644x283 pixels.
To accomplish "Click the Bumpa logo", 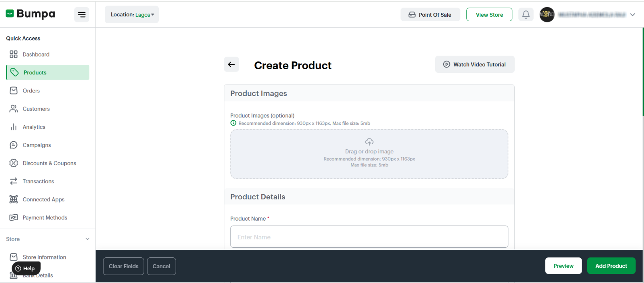I will (x=30, y=14).
